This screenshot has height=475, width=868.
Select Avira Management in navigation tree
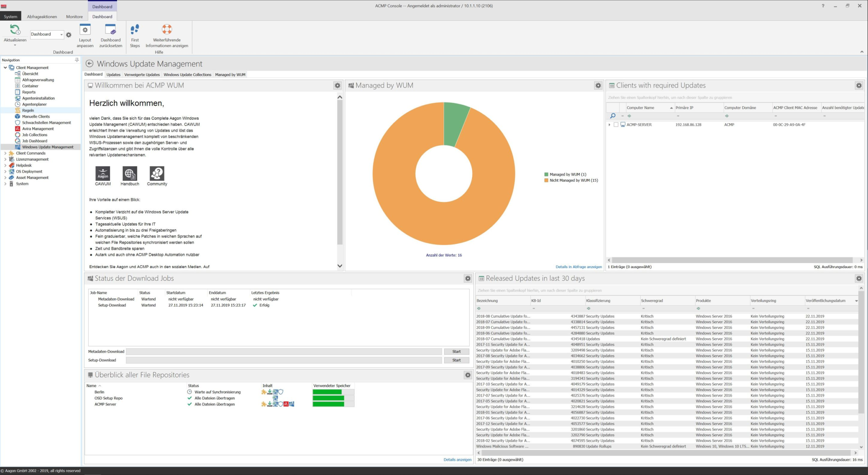click(38, 128)
